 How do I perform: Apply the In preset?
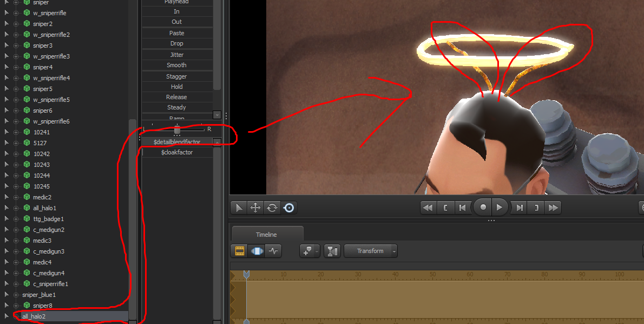pos(177,11)
